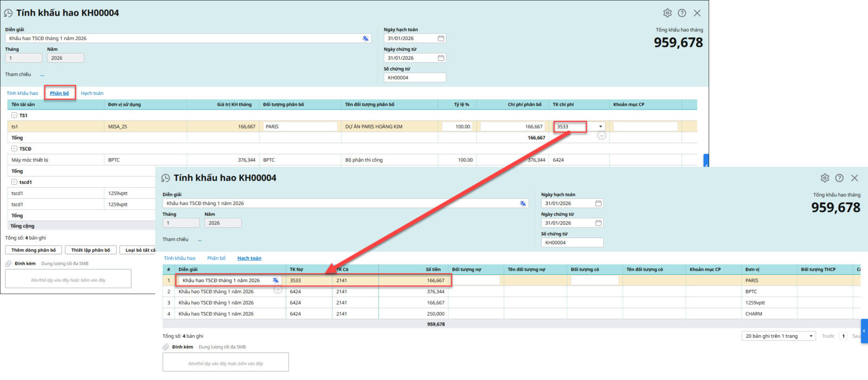Click help icon in the front Hạch toán window
This screenshot has height=380, width=868.
click(839, 178)
